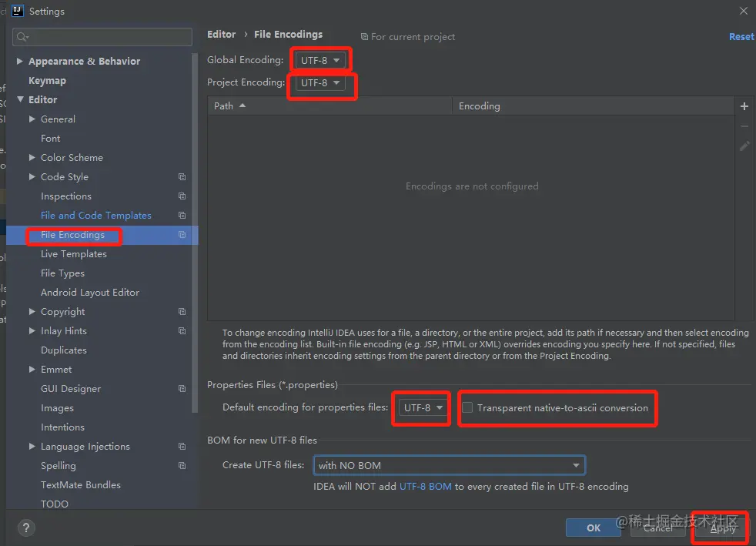Click project-level icon next to GUI Designer

tap(182, 388)
